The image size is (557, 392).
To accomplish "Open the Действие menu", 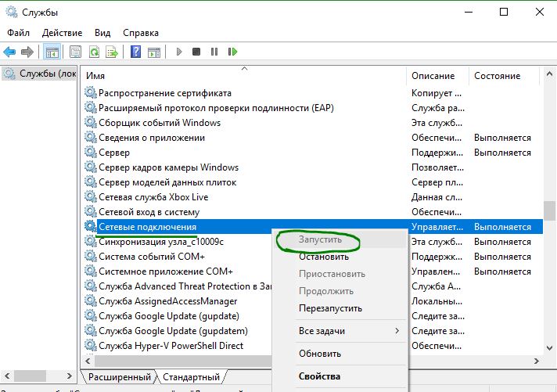I will pos(62,33).
